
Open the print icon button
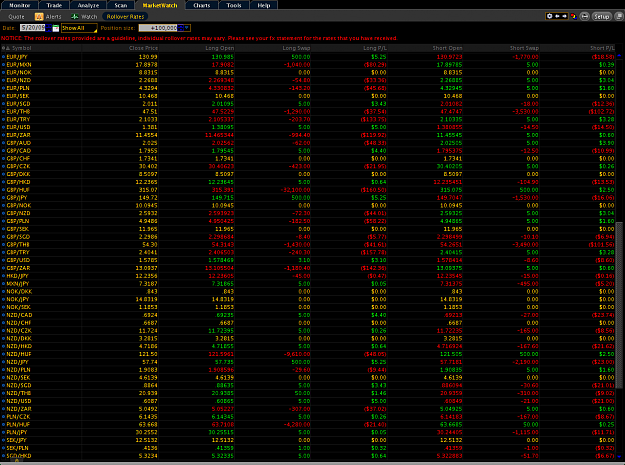[x=585, y=16]
